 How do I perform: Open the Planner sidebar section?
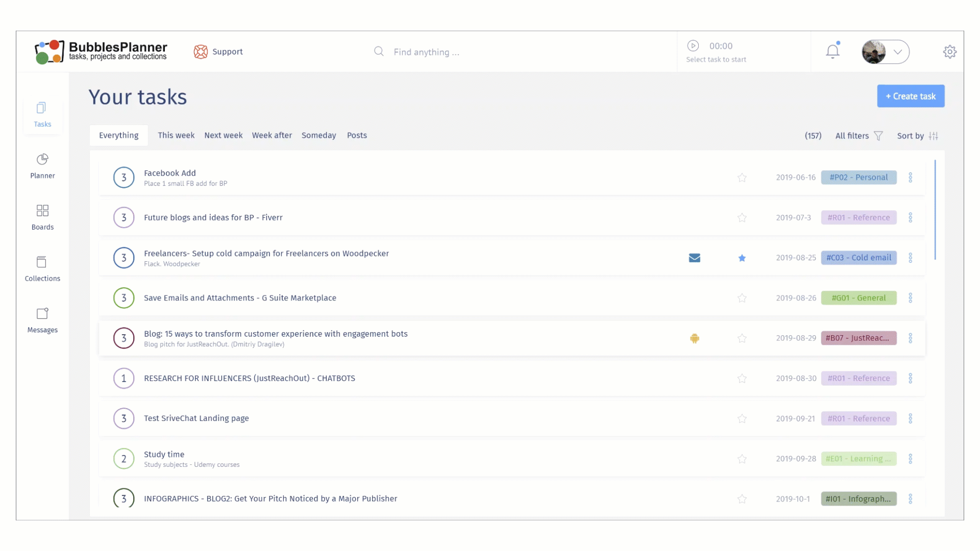point(42,166)
